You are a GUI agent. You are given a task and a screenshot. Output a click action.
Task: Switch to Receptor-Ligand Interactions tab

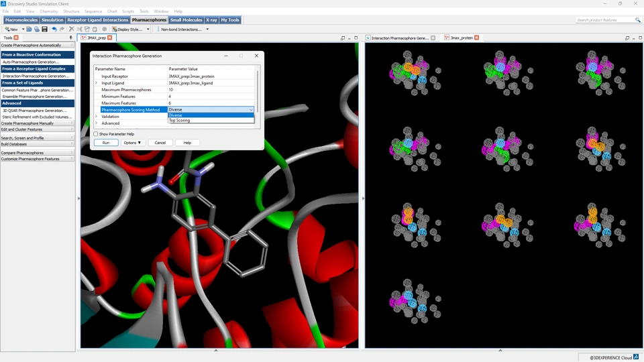pyautogui.click(x=98, y=19)
